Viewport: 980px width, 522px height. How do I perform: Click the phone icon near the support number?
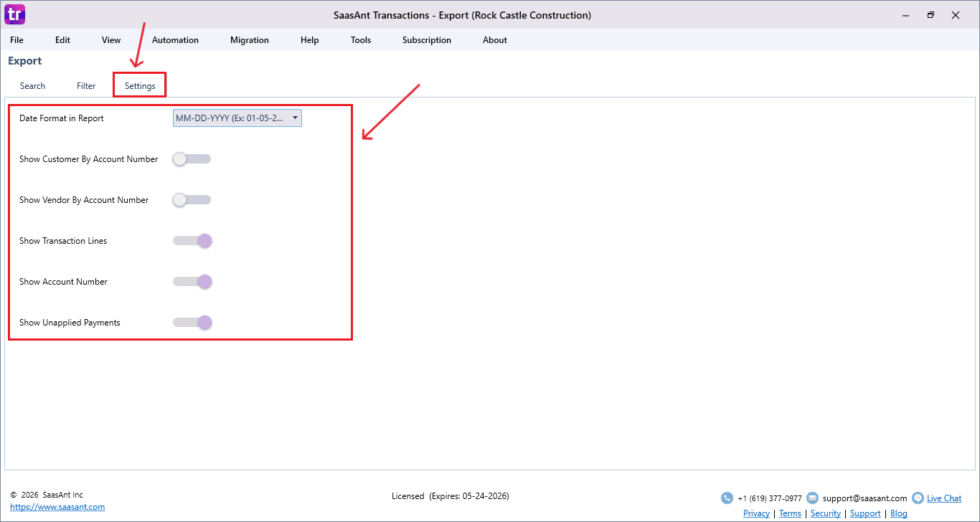click(727, 498)
